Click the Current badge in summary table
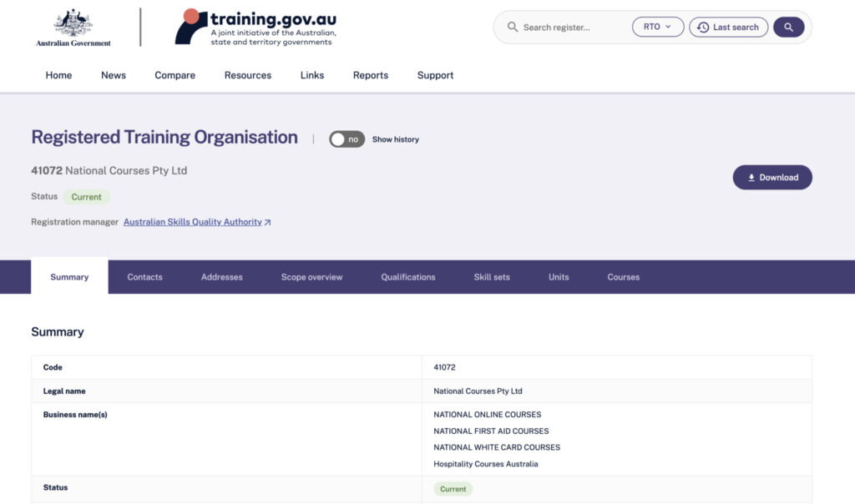Image resolution: width=855 pixels, height=504 pixels. tap(453, 489)
